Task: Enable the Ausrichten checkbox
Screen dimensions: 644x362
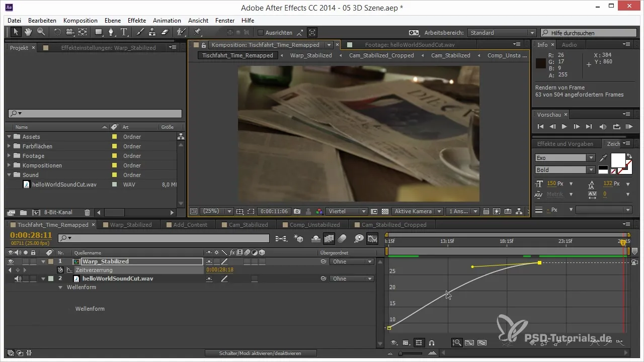Action: pyautogui.click(x=260, y=33)
